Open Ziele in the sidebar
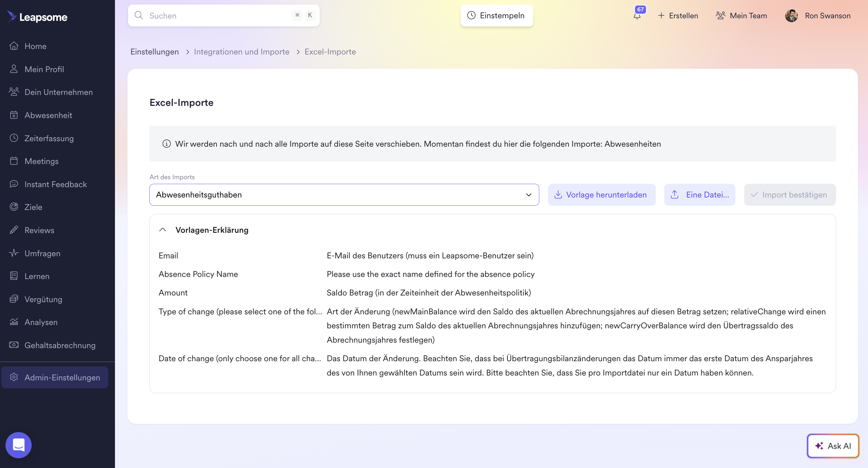868x468 pixels. (x=33, y=207)
